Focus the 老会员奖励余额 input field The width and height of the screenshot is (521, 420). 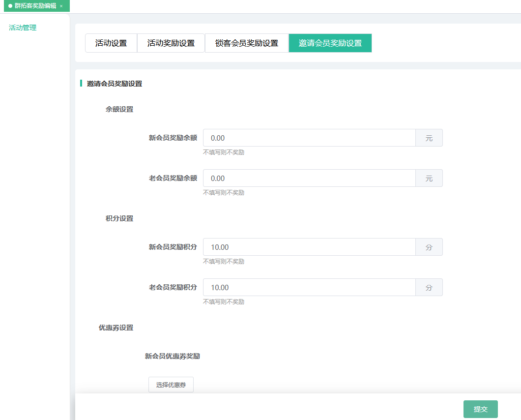pyautogui.click(x=309, y=179)
